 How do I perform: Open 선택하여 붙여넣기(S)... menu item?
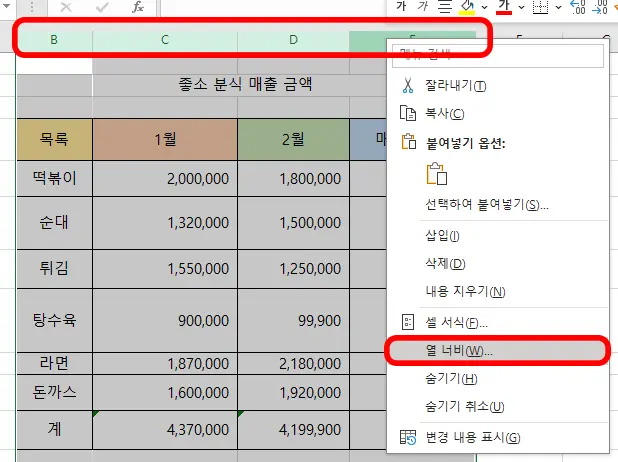[x=498, y=205]
